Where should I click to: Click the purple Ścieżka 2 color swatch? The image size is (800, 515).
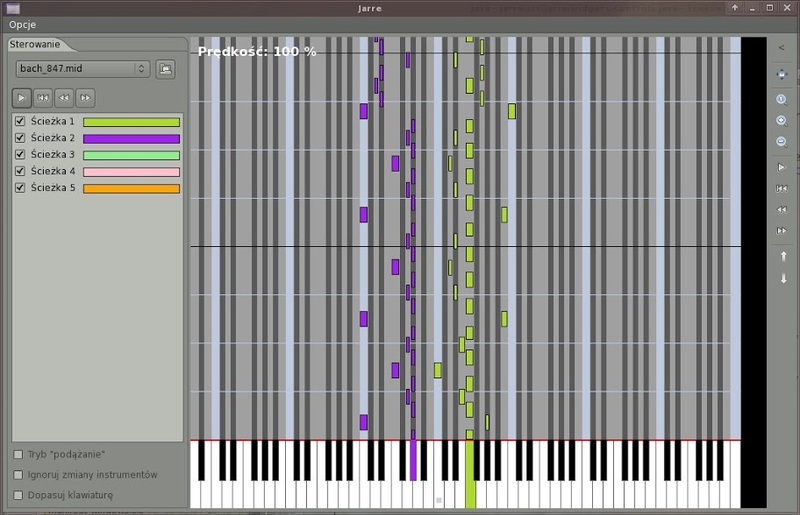click(131, 138)
